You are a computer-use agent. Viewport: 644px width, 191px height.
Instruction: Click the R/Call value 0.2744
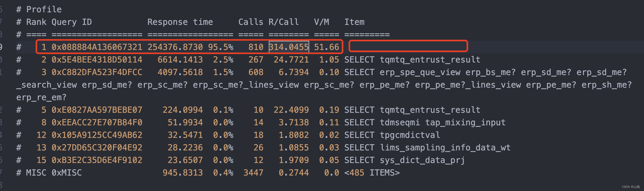(294, 173)
